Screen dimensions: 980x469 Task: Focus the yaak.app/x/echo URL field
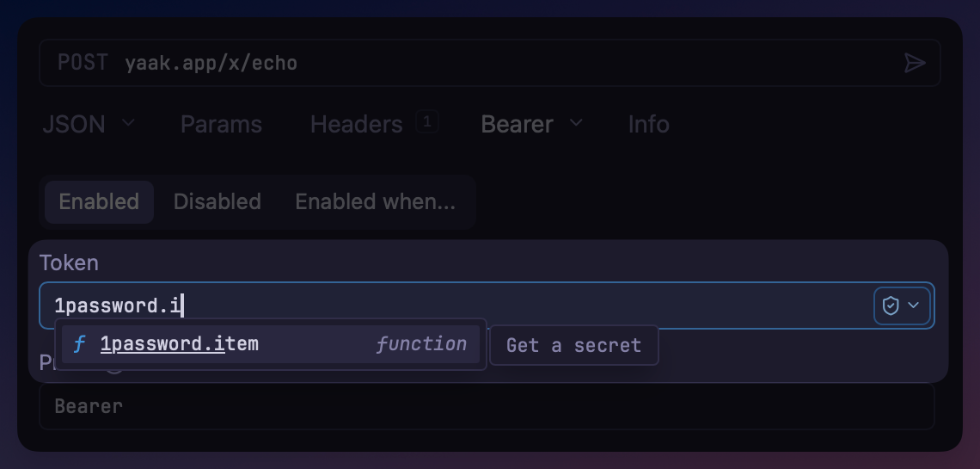click(x=430, y=63)
